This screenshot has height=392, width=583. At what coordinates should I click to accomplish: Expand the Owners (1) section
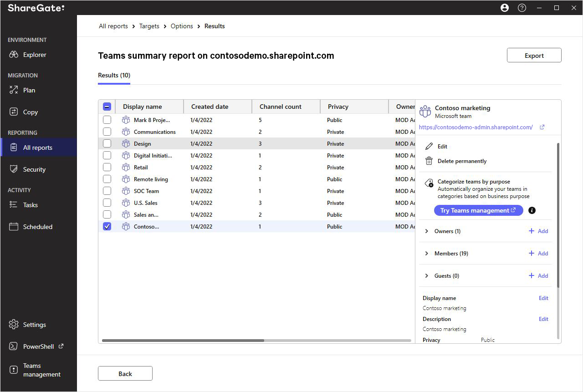coord(427,231)
